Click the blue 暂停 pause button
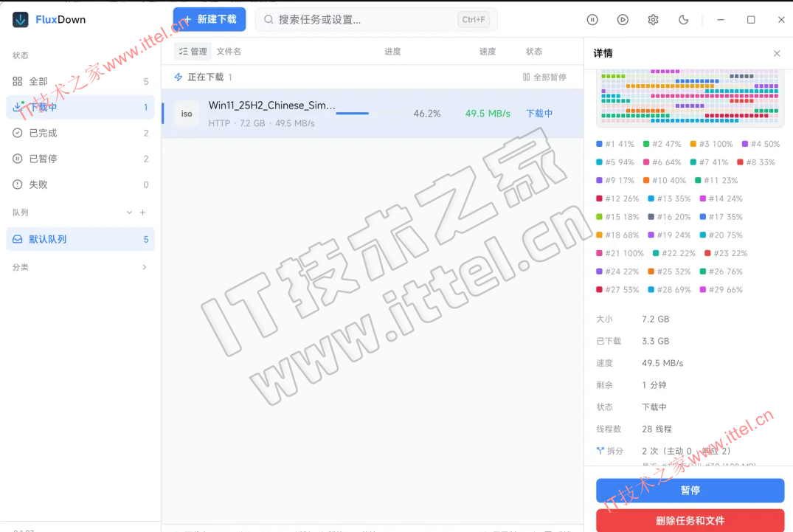 pos(690,490)
